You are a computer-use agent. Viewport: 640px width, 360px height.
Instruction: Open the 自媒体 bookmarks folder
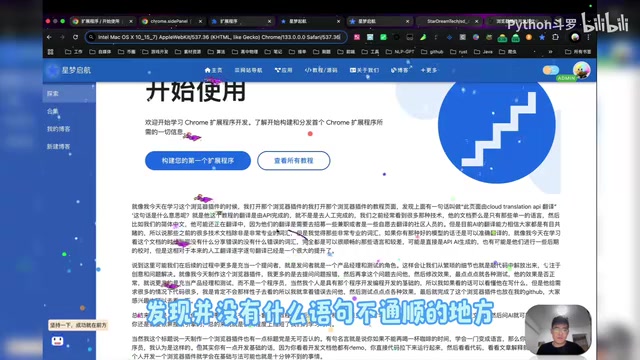pyautogui.click(x=100, y=52)
